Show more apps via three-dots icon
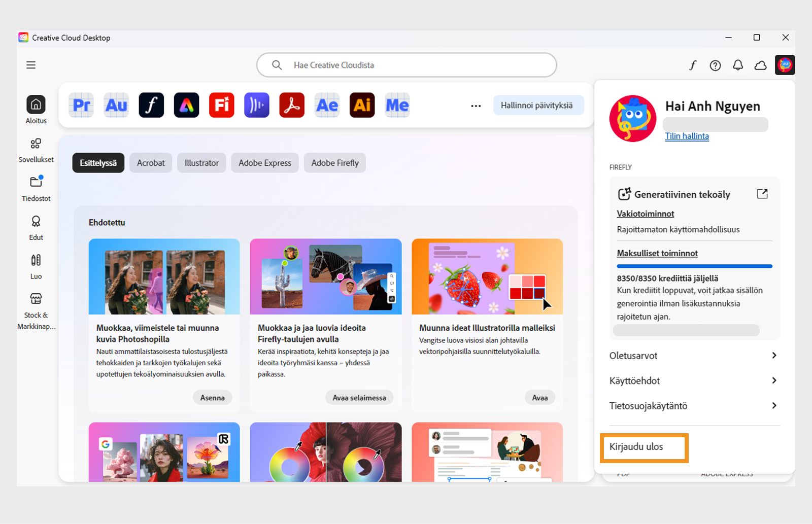 click(476, 106)
